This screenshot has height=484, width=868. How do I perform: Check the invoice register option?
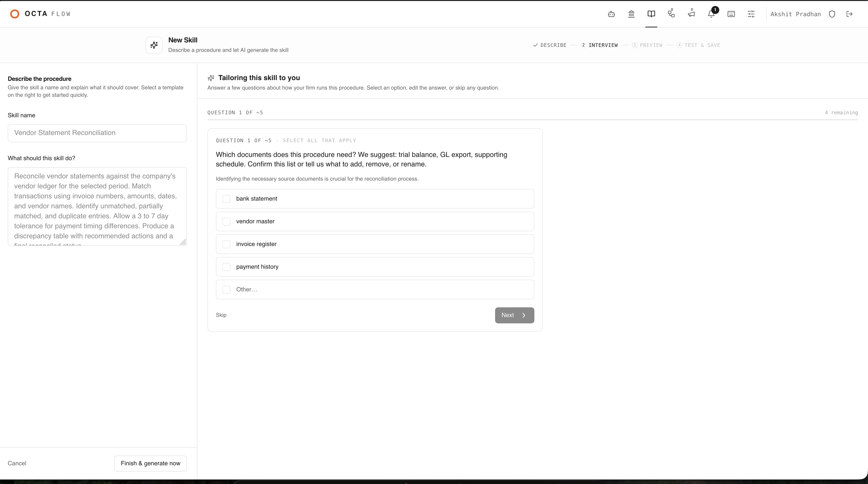point(375,244)
